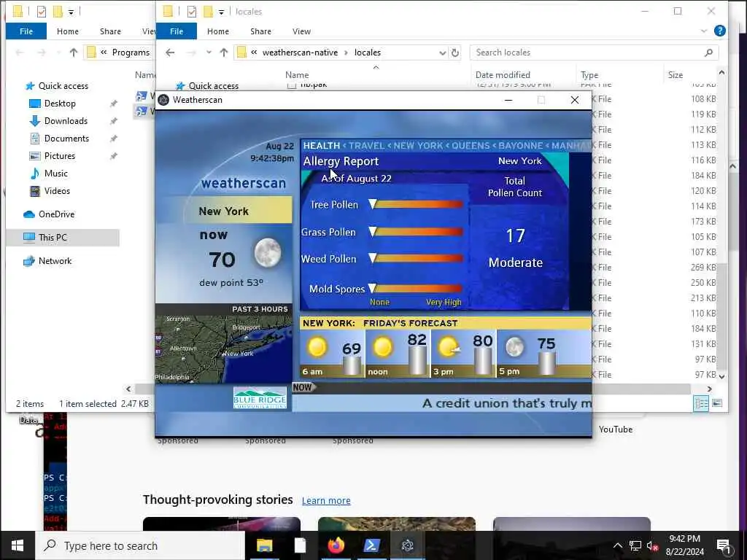Image resolution: width=747 pixels, height=560 pixels.
Task: Click the moon icon beside current temperature
Action: pos(267,252)
